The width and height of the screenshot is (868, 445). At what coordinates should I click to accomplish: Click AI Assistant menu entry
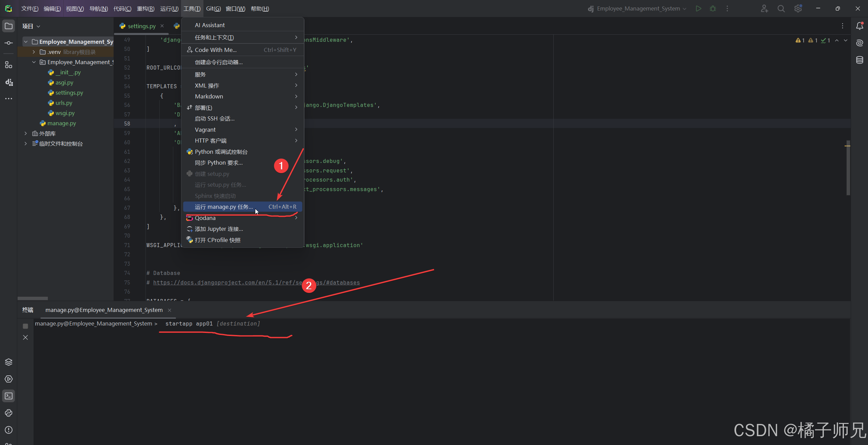(x=243, y=25)
